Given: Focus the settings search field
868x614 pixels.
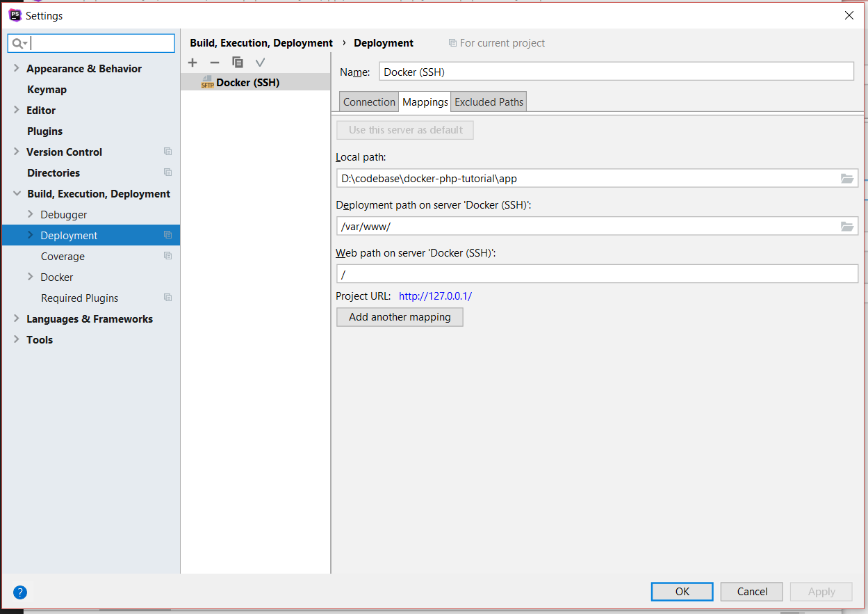Looking at the screenshot, I should (x=91, y=43).
